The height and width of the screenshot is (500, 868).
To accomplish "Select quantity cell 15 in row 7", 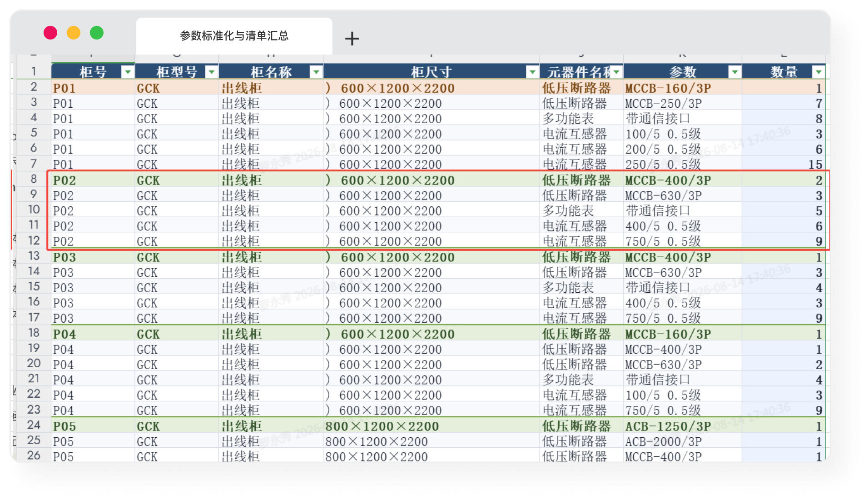I will point(784,164).
